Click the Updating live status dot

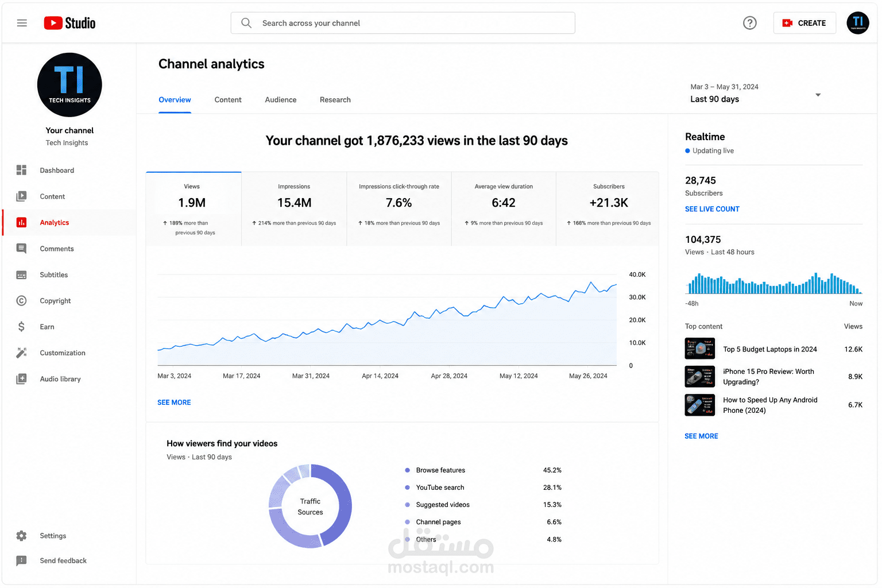point(687,151)
